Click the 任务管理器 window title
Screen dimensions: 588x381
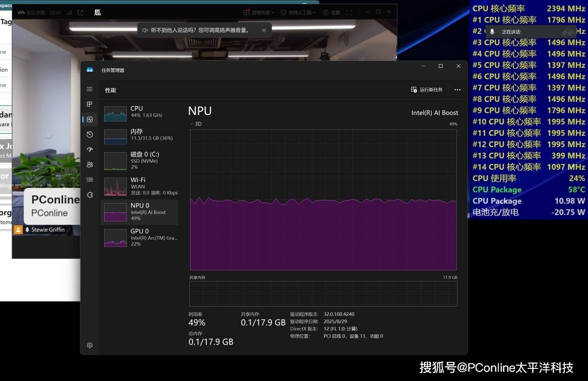click(113, 70)
